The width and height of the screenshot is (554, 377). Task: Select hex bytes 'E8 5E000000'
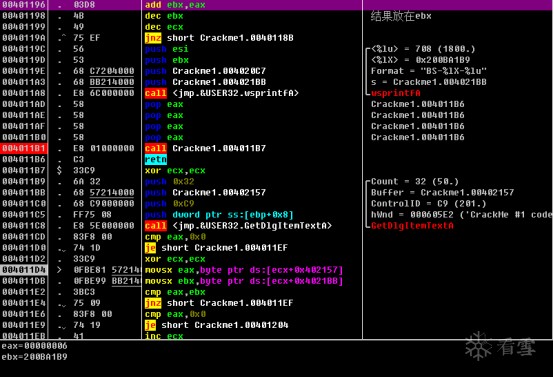[104, 226]
